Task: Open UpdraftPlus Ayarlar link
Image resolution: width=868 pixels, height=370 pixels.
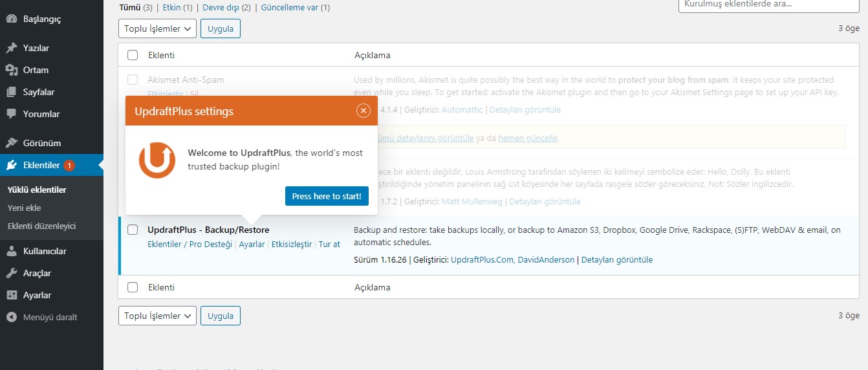Action: pos(252,244)
